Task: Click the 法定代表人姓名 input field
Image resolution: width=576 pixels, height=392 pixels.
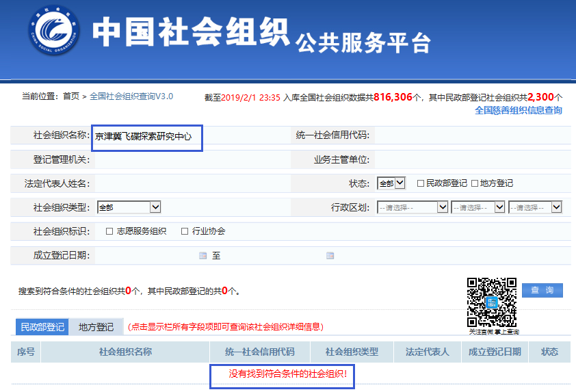Action: (192, 183)
